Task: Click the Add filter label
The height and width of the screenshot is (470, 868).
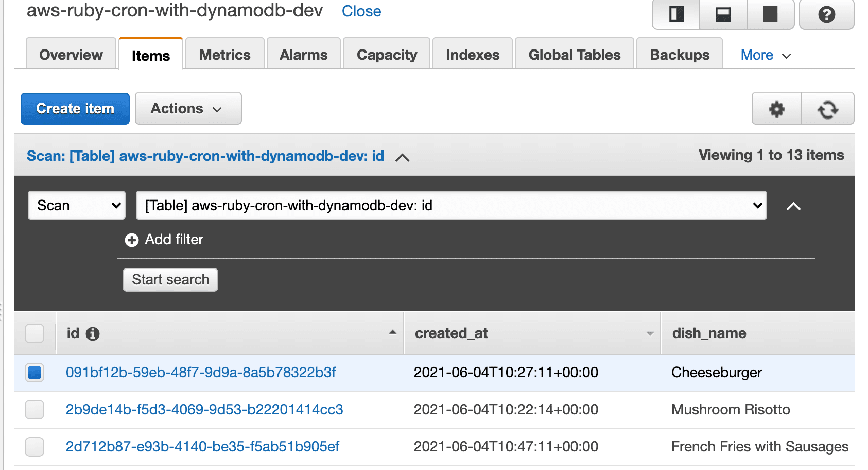Action: click(x=174, y=240)
